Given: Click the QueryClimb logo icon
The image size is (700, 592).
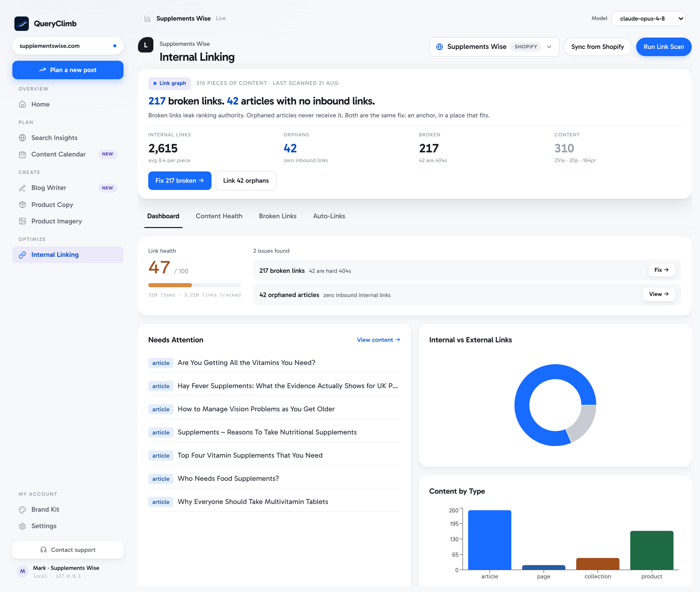Looking at the screenshot, I should 21,23.
